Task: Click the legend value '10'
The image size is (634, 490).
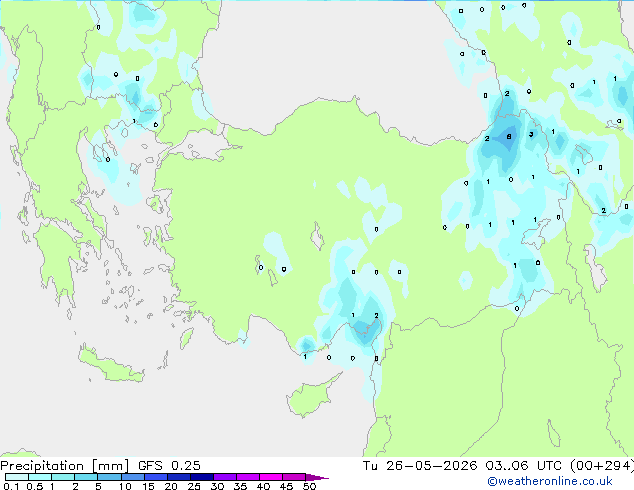Action: [x=125, y=486]
